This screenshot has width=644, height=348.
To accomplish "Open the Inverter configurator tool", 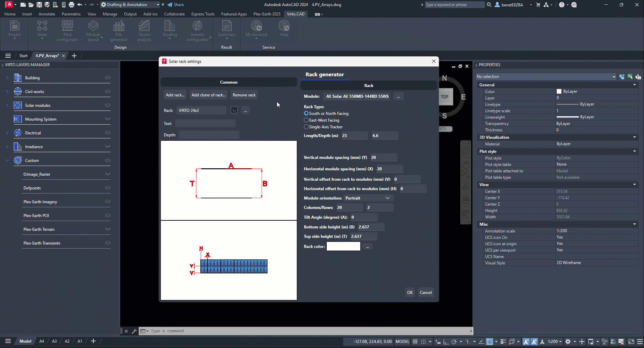I will (197, 31).
